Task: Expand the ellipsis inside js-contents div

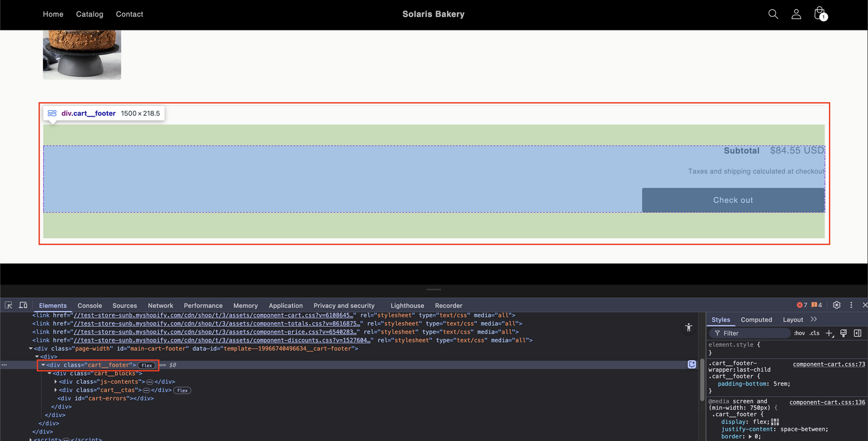Action: coord(150,382)
